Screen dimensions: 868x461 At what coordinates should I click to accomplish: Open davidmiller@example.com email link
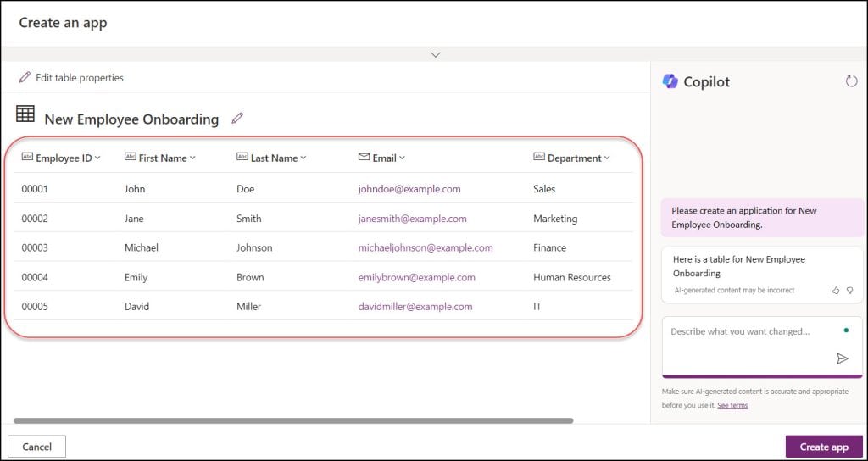click(415, 307)
